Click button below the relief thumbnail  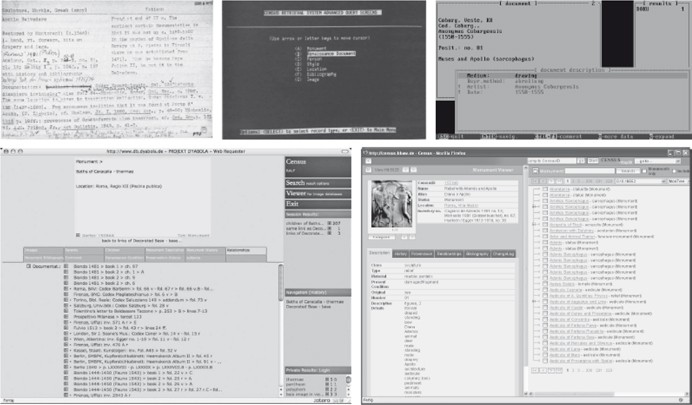pyautogui.click(x=381, y=237)
